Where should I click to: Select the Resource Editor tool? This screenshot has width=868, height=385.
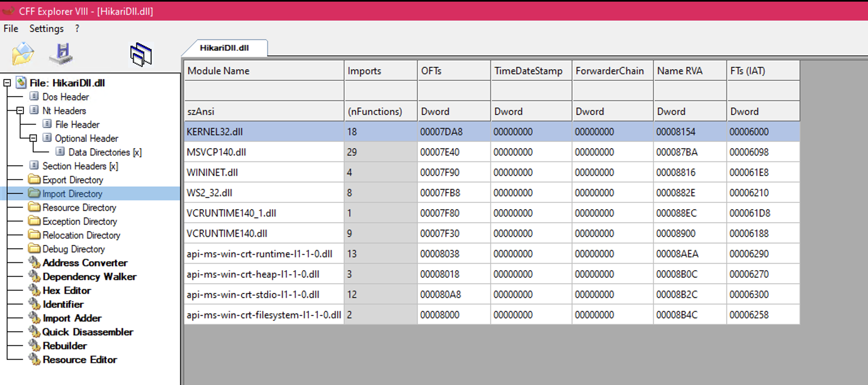79,360
